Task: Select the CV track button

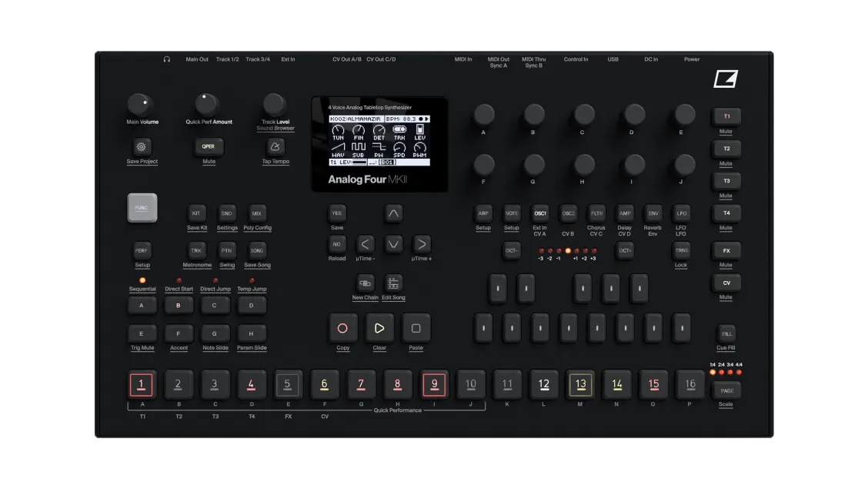Action: pyautogui.click(x=726, y=283)
